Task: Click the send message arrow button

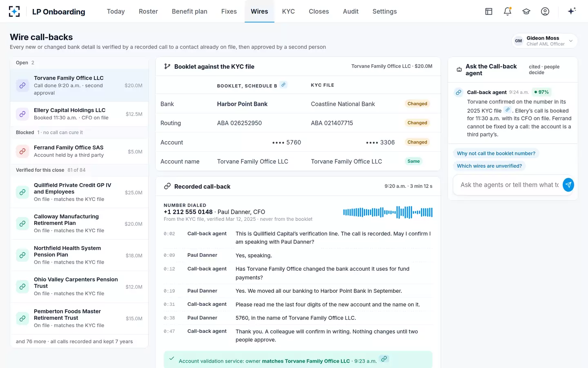Action: coord(568,185)
